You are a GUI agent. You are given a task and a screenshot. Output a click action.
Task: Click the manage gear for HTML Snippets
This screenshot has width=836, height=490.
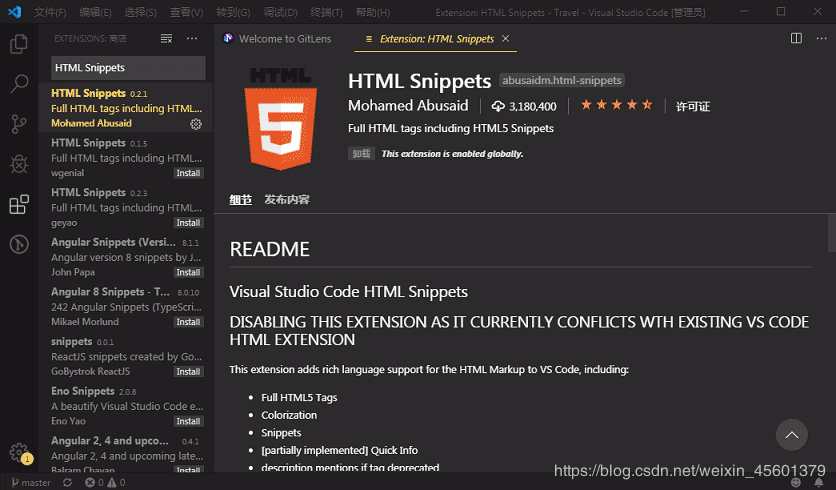coord(196,124)
